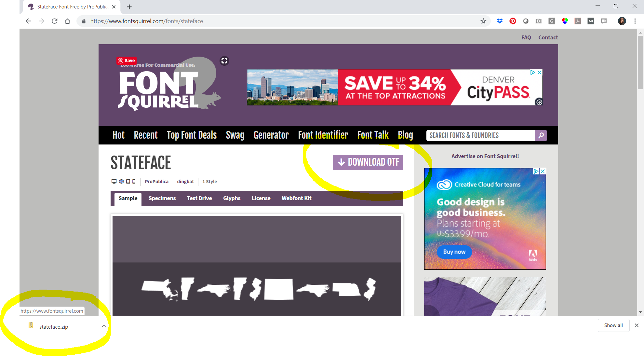Switch to the Test Drive tab
The image size is (644, 356).
[199, 198]
